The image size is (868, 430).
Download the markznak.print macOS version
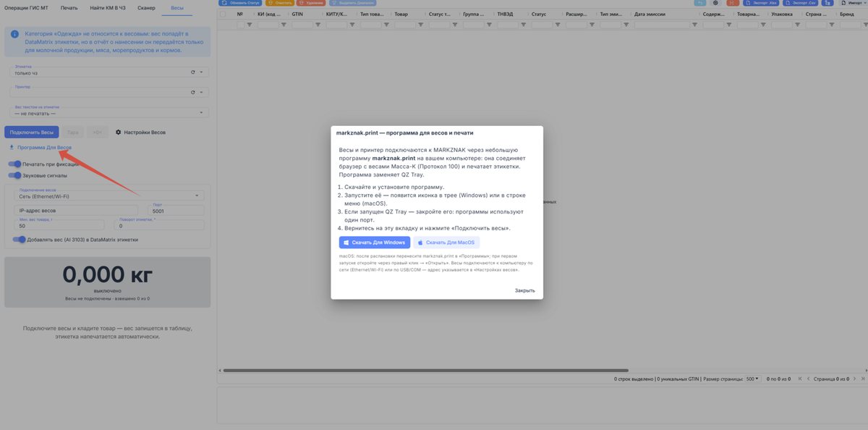(x=446, y=243)
